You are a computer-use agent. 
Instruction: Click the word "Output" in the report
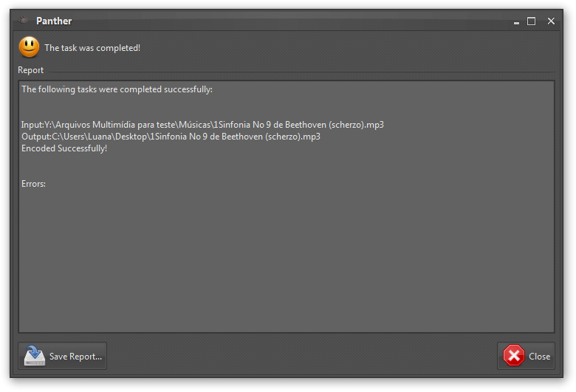[x=35, y=137]
